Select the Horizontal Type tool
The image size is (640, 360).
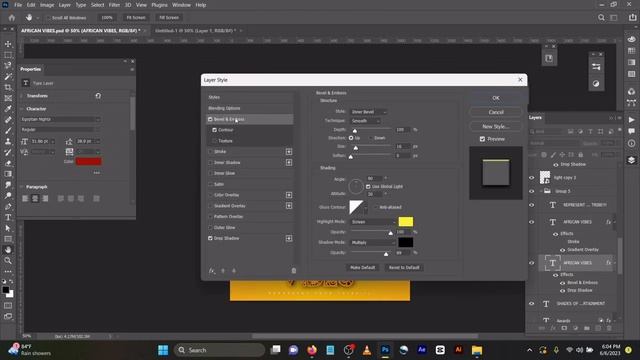(8, 218)
